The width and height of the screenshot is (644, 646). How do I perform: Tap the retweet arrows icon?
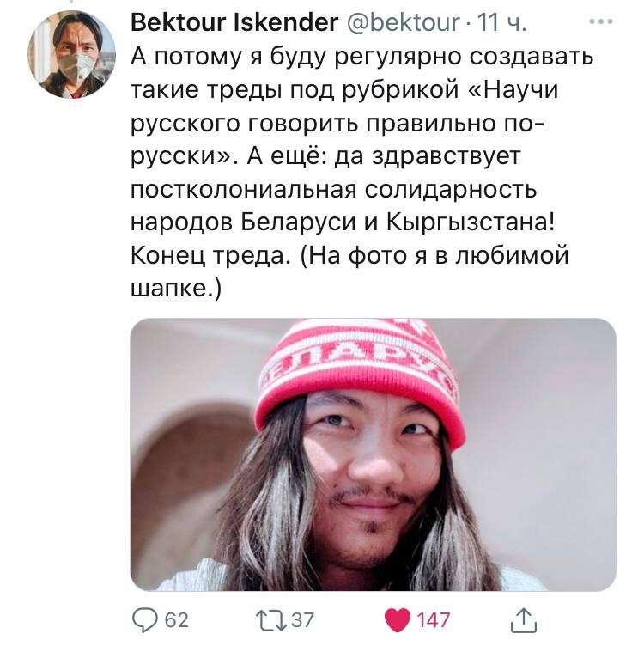[271, 620]
